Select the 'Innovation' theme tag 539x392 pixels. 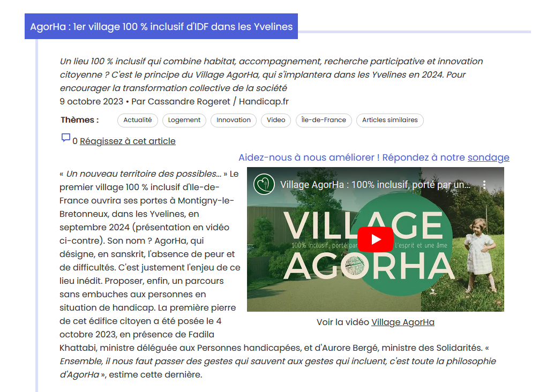(x=233, y=120)
